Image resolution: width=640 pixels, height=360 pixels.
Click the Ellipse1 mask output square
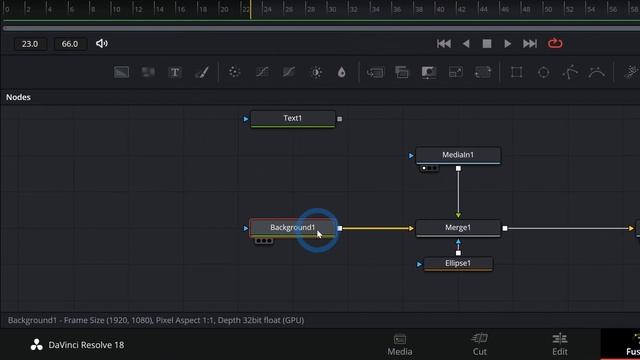[x=458, y=253]
